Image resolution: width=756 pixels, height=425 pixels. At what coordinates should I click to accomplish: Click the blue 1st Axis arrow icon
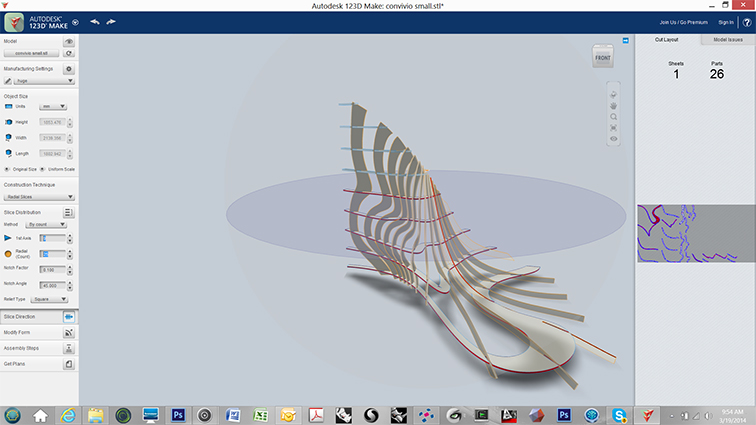click(8, 238)
